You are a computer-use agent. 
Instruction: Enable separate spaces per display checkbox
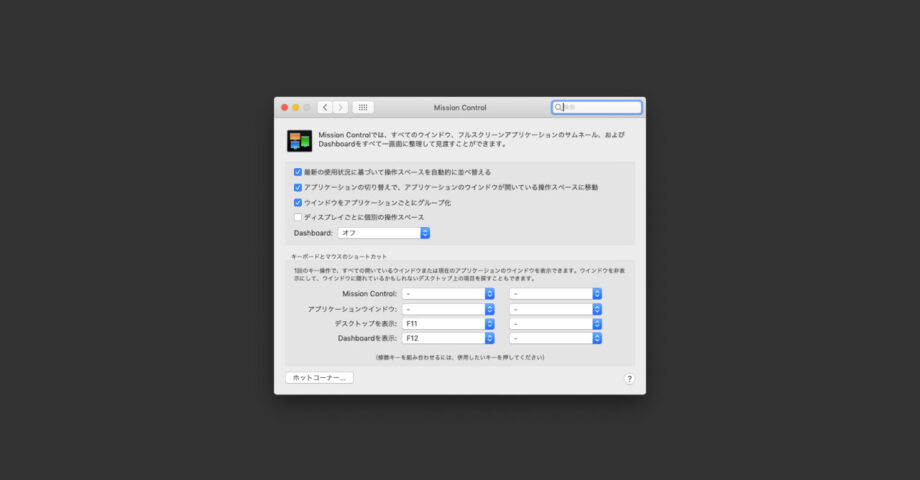click(x=297, y=217)
